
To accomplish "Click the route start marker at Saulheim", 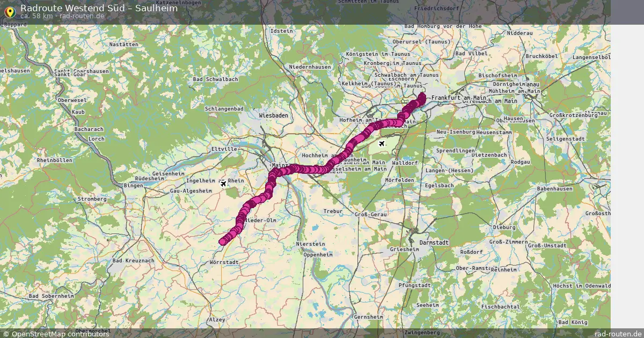I will point(223,242).
